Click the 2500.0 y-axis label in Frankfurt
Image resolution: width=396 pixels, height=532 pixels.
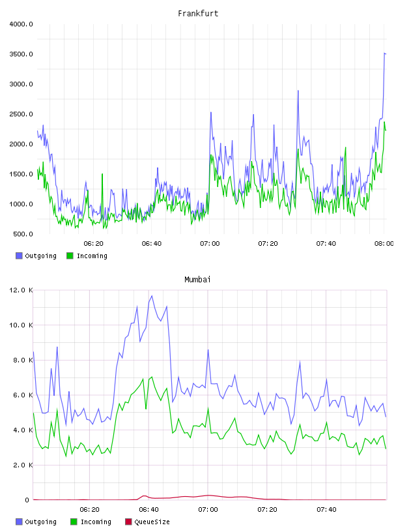click(x=21, y=114)
